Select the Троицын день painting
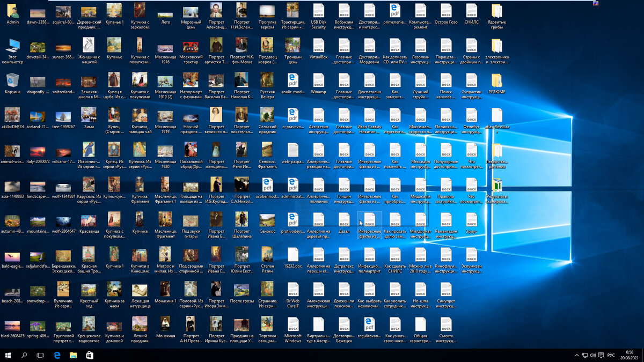Viewport: 644px width, 362px height. 292,46
